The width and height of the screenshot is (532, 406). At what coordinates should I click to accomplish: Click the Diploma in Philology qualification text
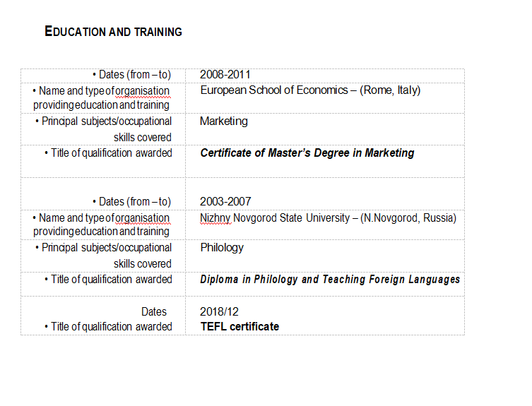pyautogui.click(x=330, y=280)
